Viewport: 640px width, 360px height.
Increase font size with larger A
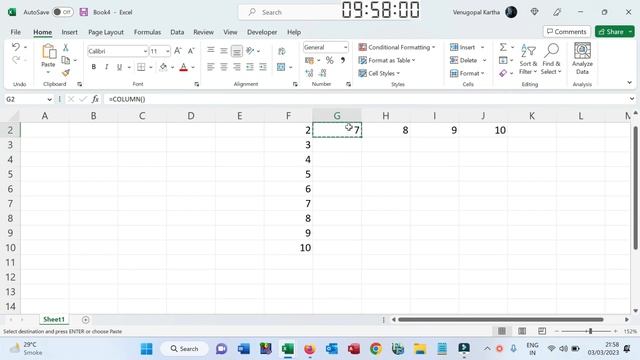[178, 51]
